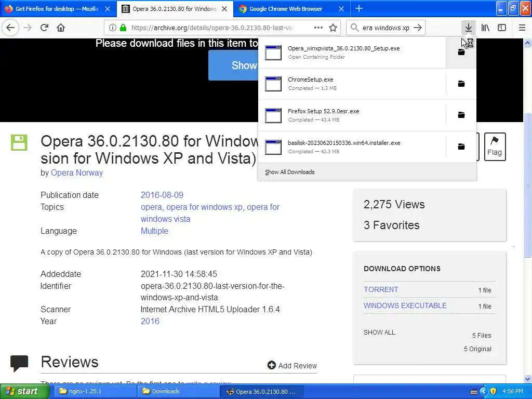The width and height of the screenshot is (532, 399).
Task: Close the Google Chrome Web Browser tab
Action: (x=341, y=9)
